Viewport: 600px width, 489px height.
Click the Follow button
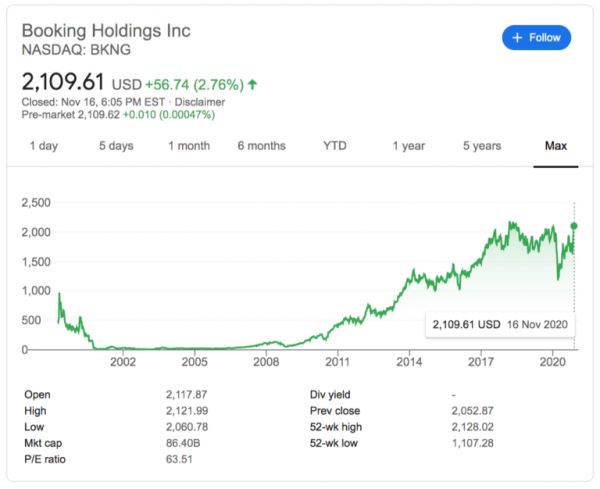(536, 37)
